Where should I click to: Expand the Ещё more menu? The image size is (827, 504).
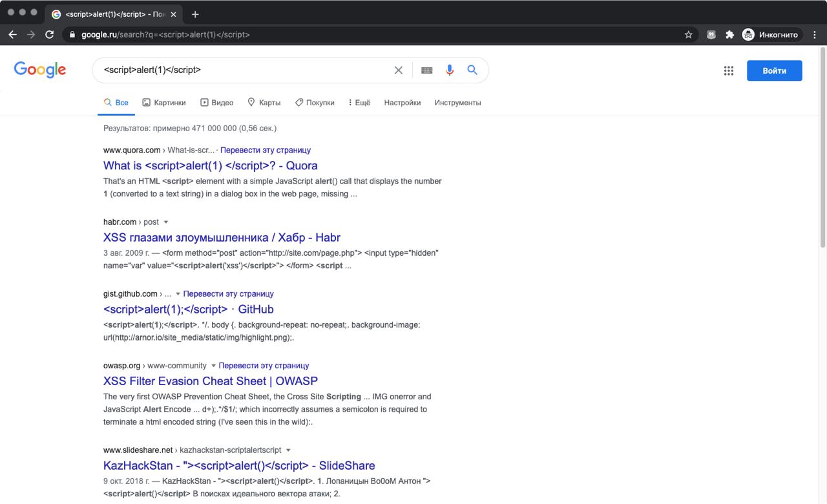coord(359,103)
